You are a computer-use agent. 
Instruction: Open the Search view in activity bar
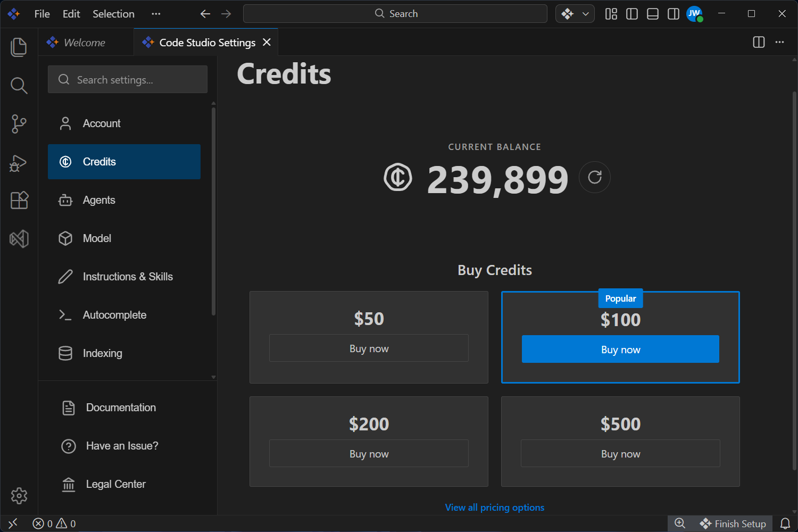pos(19,85)
